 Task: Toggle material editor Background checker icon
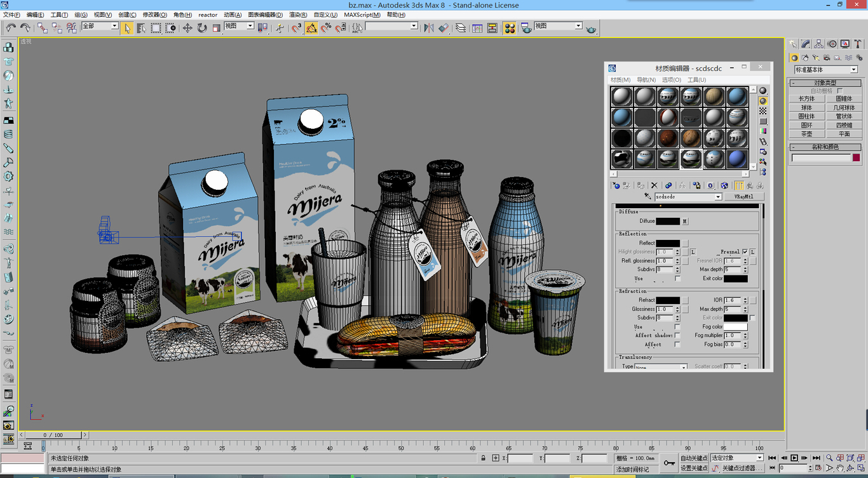pos(763,111)
